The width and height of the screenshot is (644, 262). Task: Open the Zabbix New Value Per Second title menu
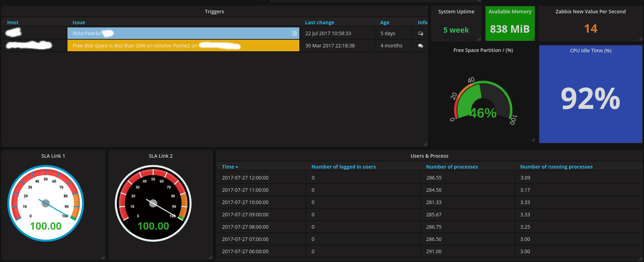click(590, 12)
